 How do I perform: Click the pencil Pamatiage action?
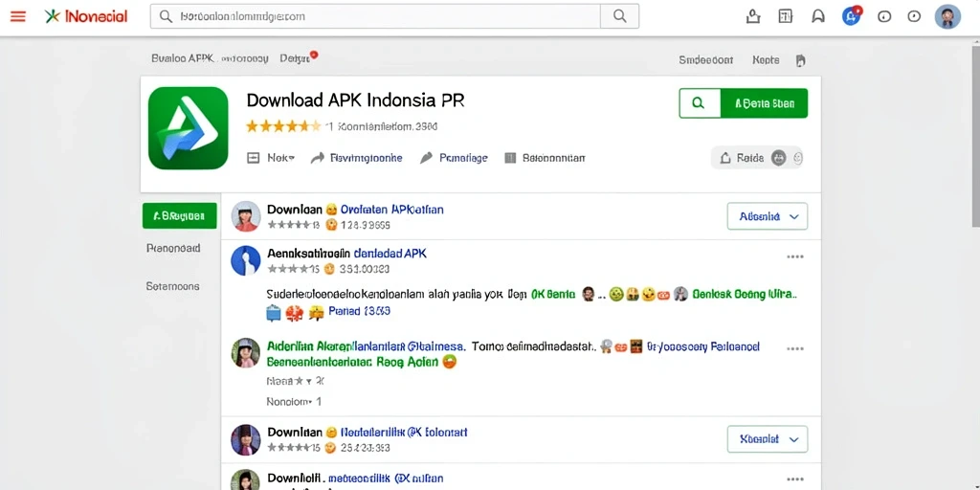pos(454,158)
